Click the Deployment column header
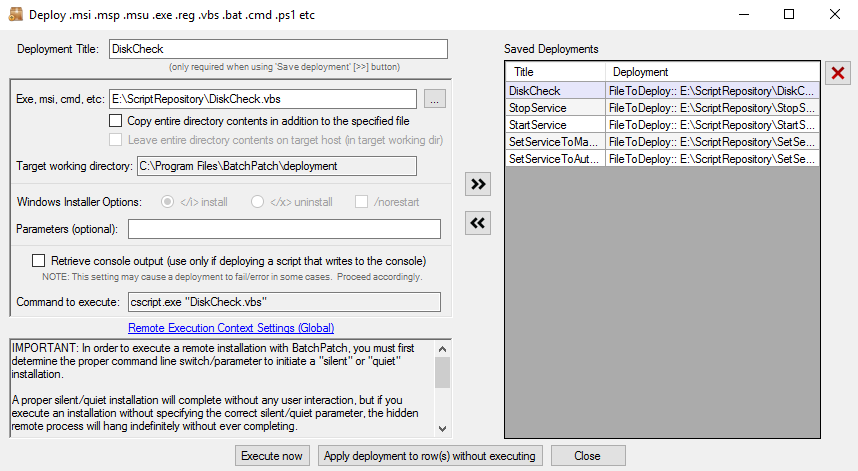 [712, 72]
